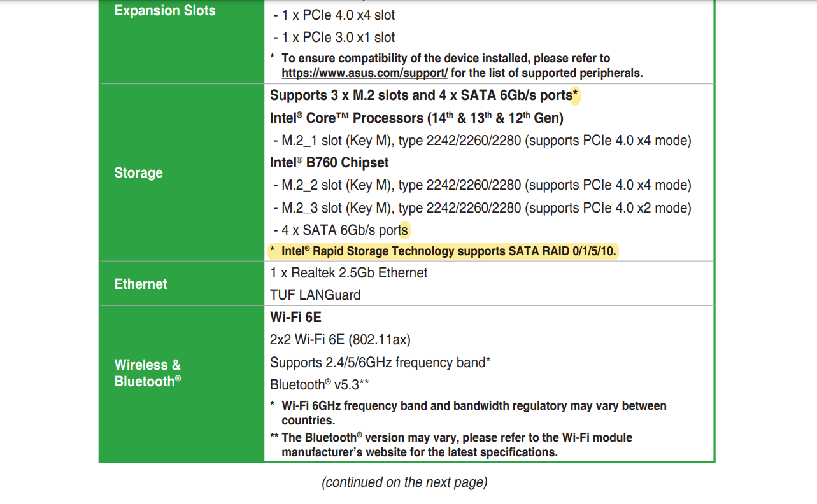Select the M.2_3 slot specification line
This screenshot has height=504, width=817.
point(482,208)
